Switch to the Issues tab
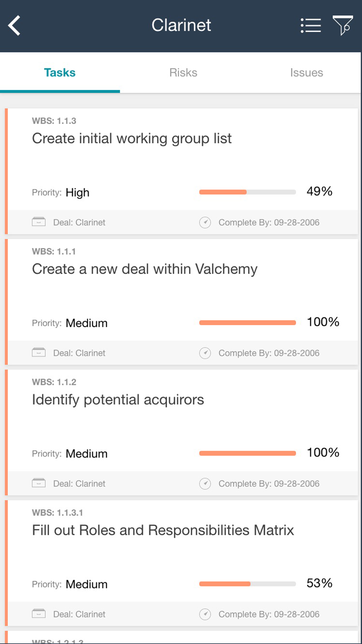The image size is (362, 644). pos(306,72)
